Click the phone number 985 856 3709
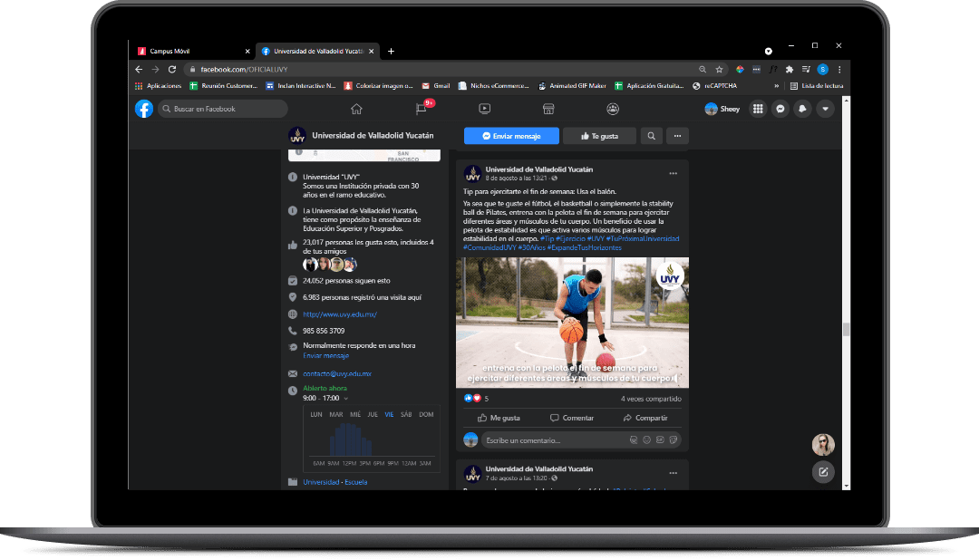This screenshot has width=979, height=560. pos(324,330)
